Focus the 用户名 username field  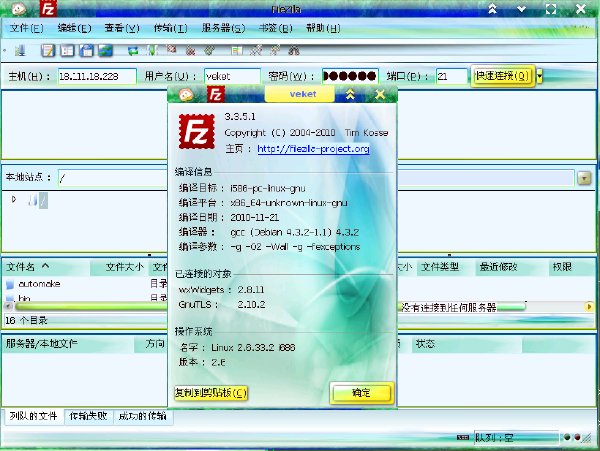point(232,76)
